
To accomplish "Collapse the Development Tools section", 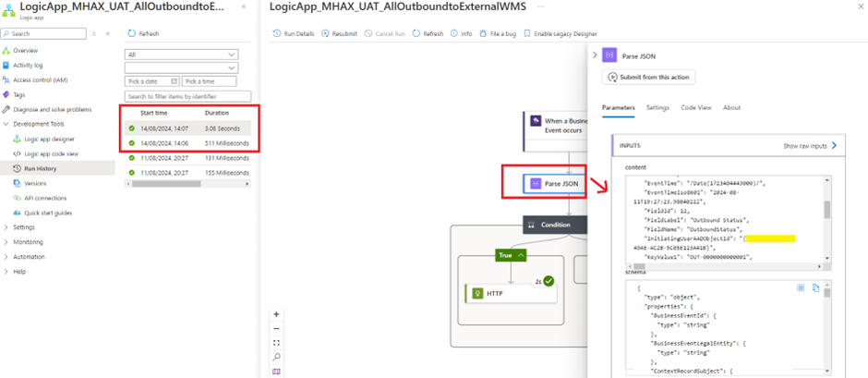I will (38, 124).
